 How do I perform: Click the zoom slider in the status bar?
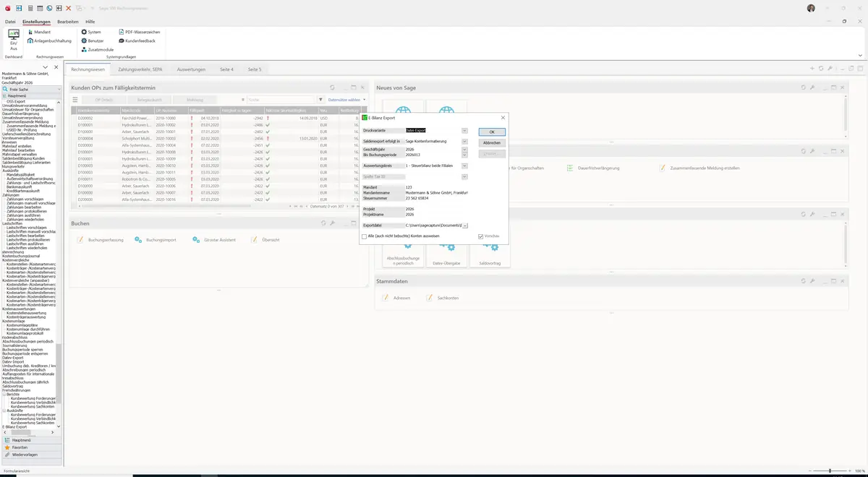tap(830, 471)
